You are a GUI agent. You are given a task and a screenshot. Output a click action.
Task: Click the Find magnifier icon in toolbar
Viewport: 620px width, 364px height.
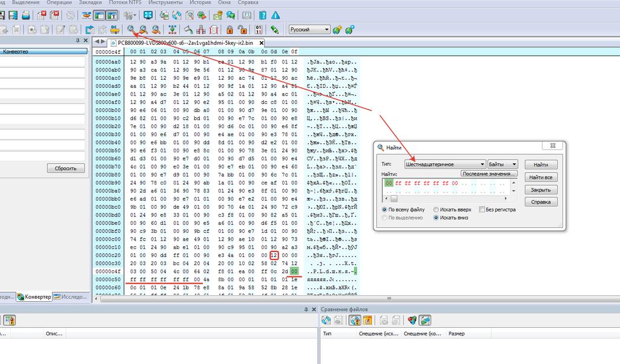point(131,29)
